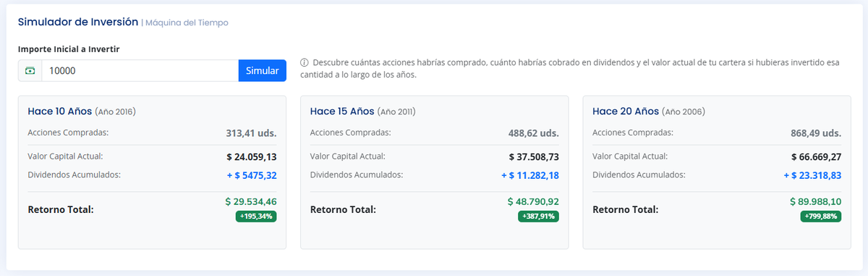Click the (Año 2006) year label
Screen dimensions: 868x276
(683, 112)
